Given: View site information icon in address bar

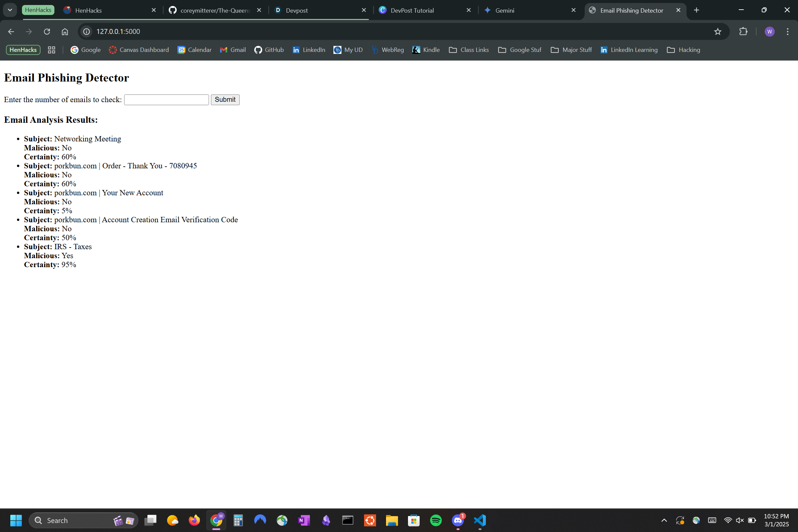Looking at the screenshot, I should coord(87,32).
